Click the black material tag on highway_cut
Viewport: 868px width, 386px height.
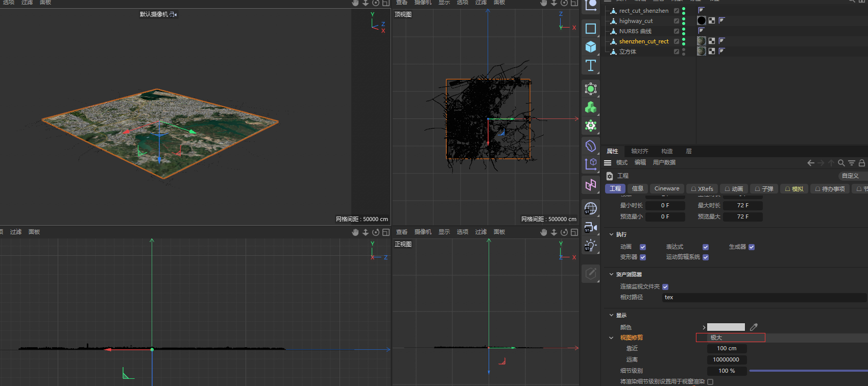(702, 20)
